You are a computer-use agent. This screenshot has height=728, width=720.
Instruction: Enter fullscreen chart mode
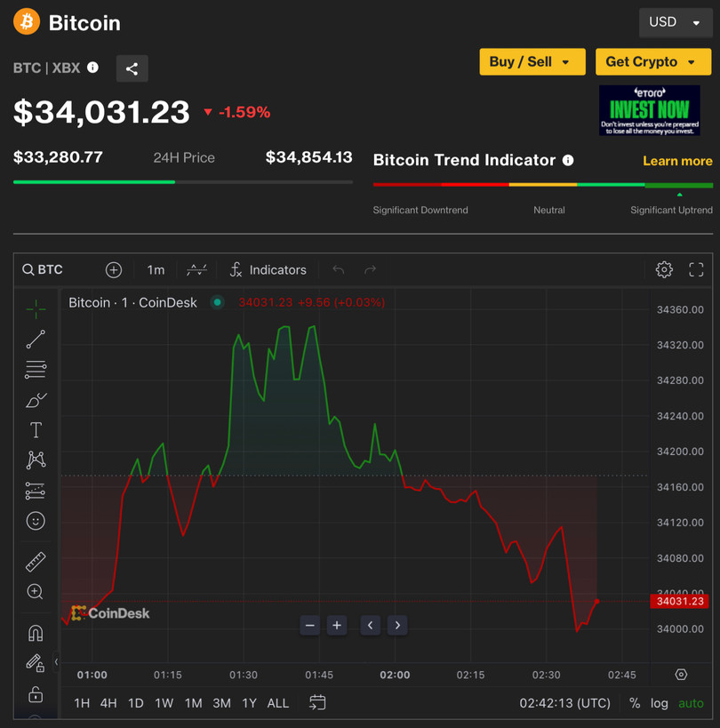(696, 269)
